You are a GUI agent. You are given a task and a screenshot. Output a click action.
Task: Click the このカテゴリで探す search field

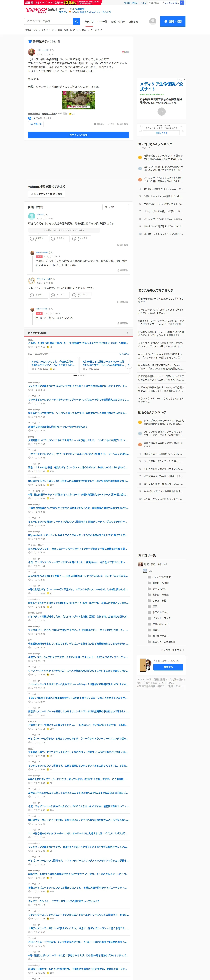tap(49, 21)
